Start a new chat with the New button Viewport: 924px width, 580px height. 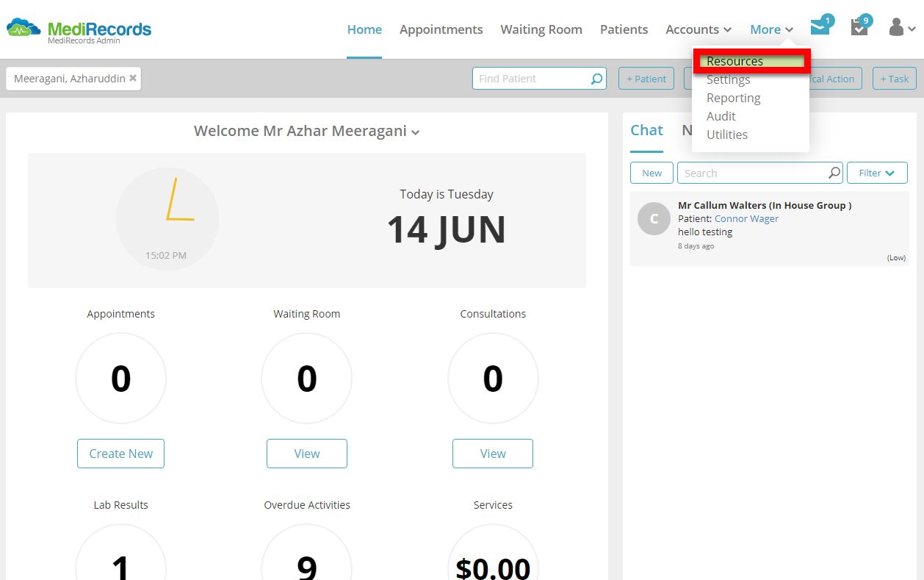(x=652, y=173)
